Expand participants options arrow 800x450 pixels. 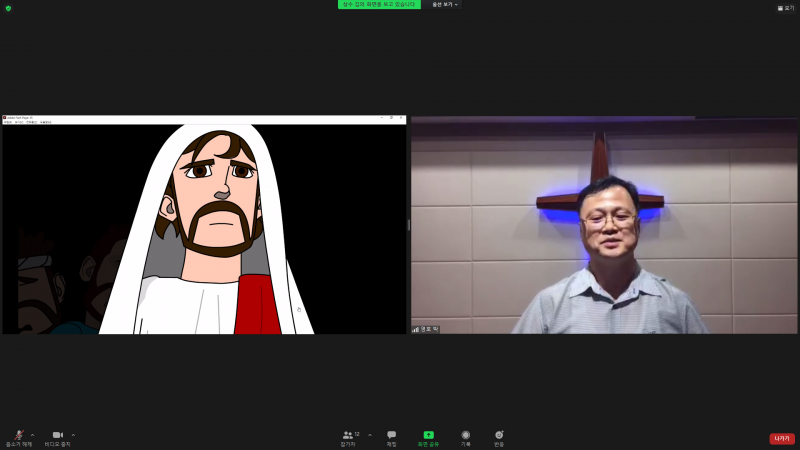370,435
